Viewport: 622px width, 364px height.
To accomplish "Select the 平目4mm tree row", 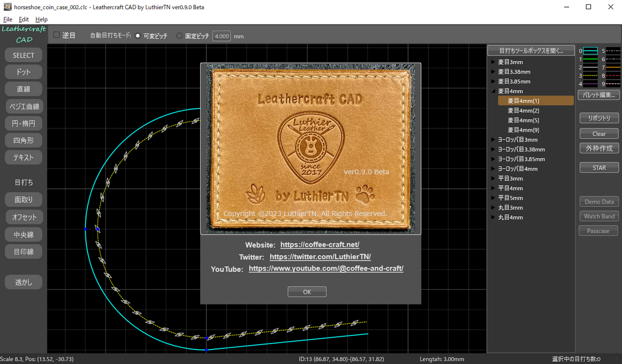I will [511, 188].
